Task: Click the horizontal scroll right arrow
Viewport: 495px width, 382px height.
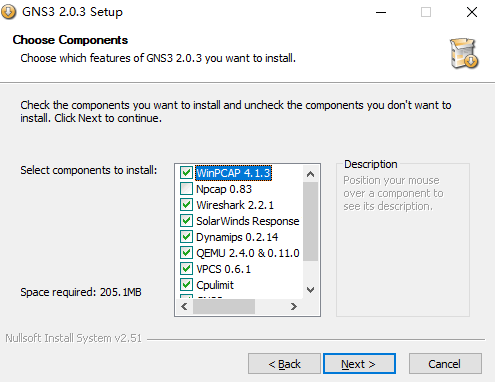Action: 293,306
